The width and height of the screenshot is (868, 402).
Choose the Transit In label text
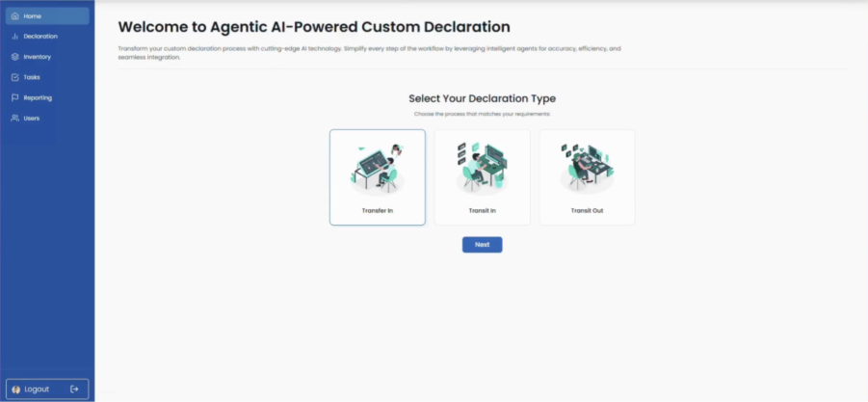[482, 210]
